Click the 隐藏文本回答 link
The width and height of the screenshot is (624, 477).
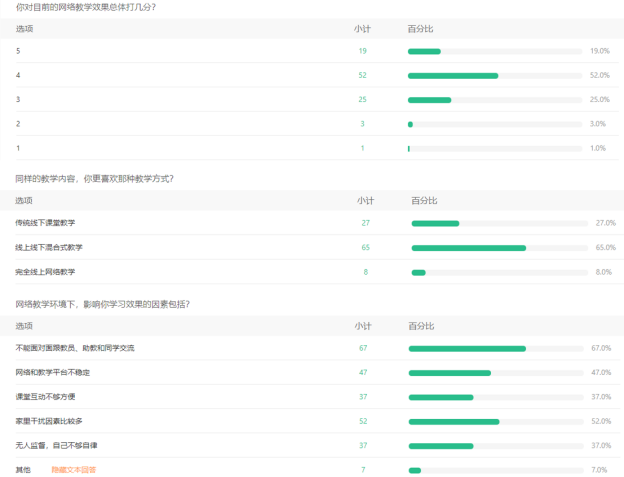(x=73, y=469)
